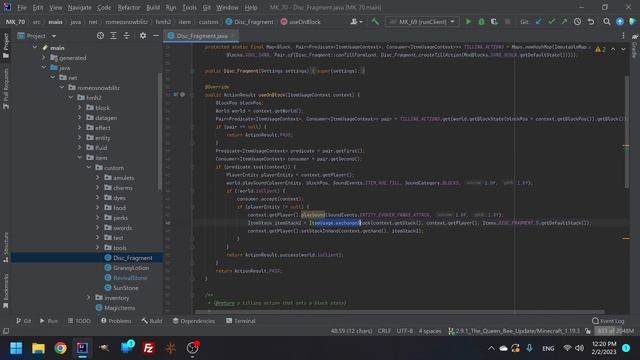Open the Tools menu
Screen dimensions: 640x360
click(x=189, y=7)
